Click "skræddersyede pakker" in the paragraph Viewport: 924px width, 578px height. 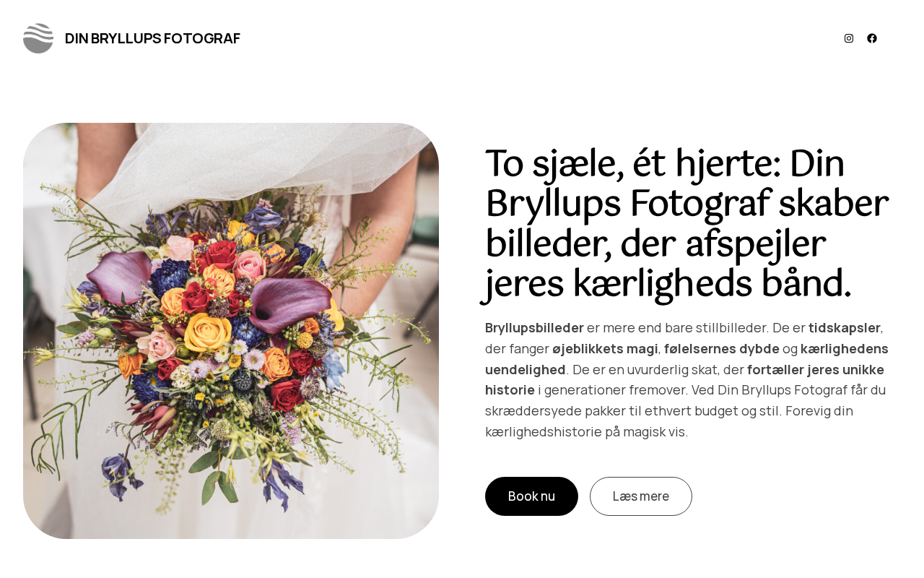coord(550,411)
